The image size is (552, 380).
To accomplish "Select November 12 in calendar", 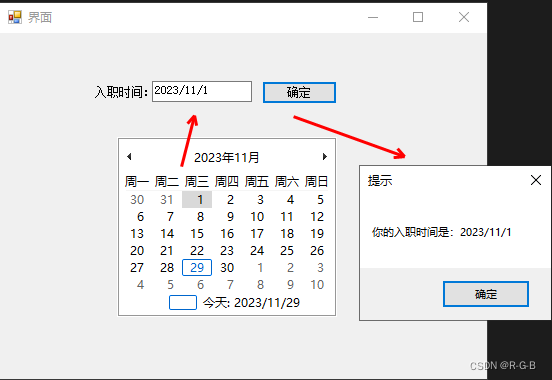I will (317, 217).
